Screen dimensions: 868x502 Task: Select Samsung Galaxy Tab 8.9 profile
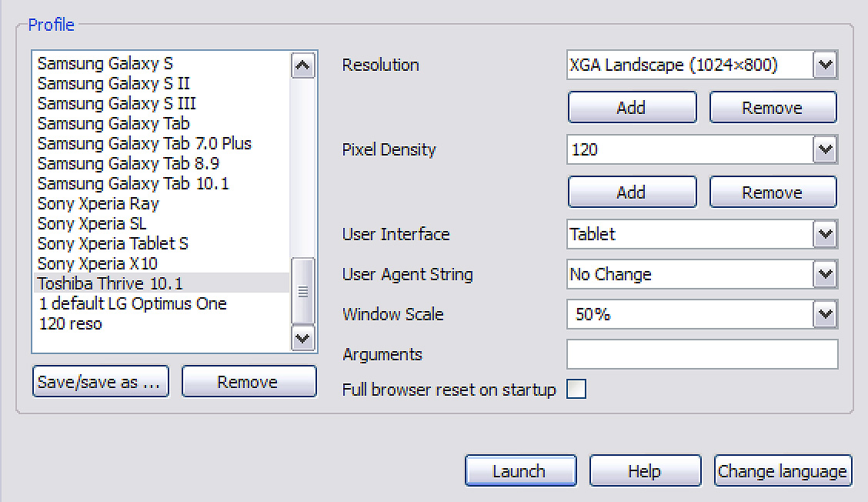click(x=162, y=163)
